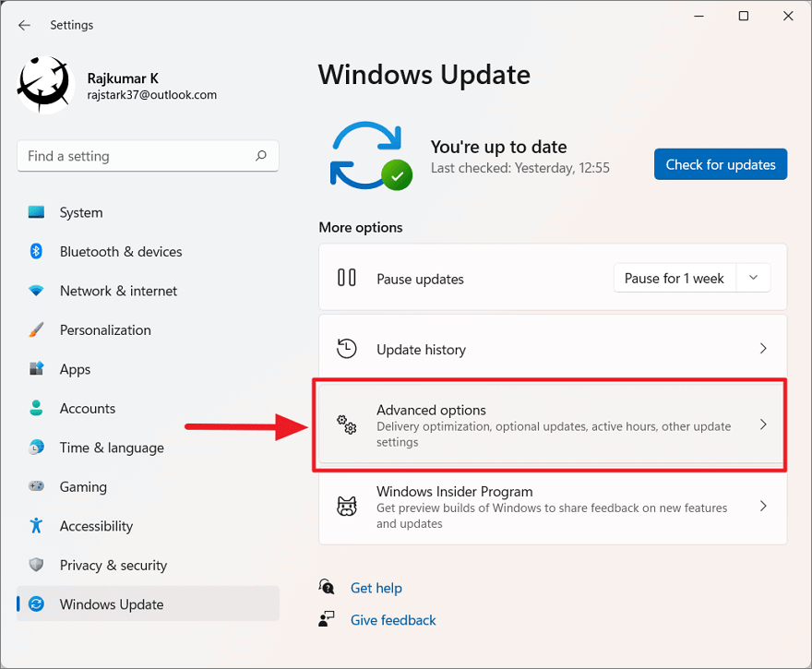Click the magnifier search icon
This screenshot has width=812, height=669.
261,155
